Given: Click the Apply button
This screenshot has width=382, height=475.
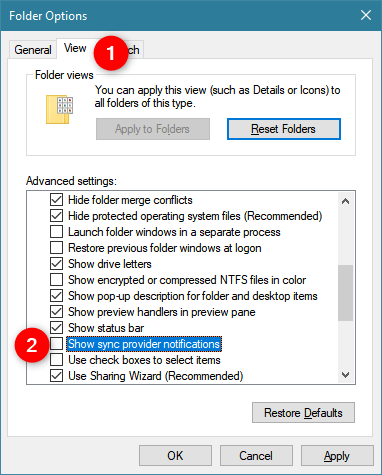Looking at the screenshot, I should [337, 455].
